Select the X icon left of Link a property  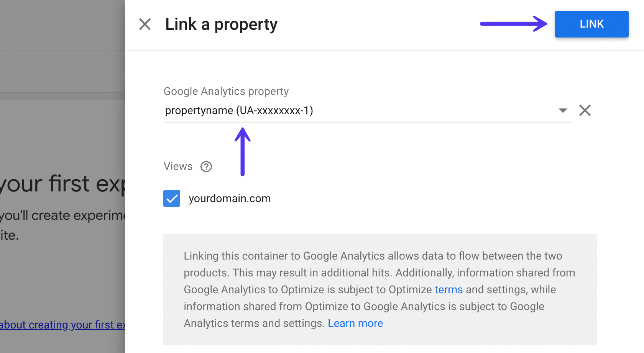click(145, 24)
